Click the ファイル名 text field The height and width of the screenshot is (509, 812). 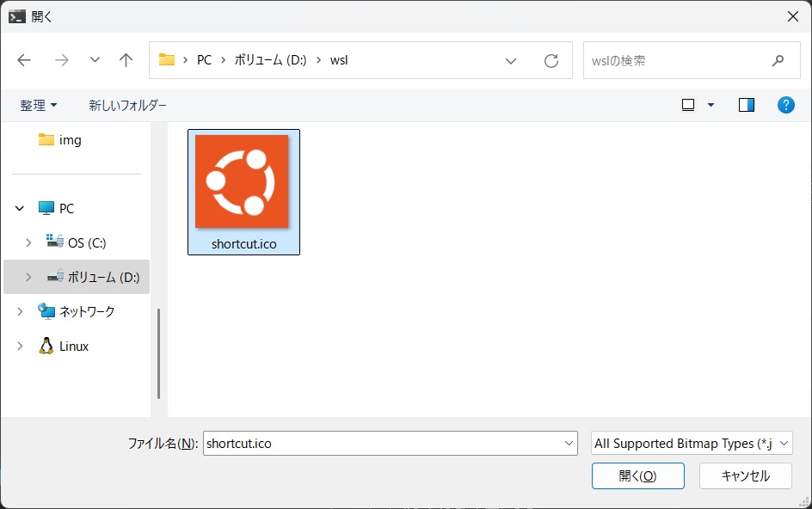(x=384, y=444)
